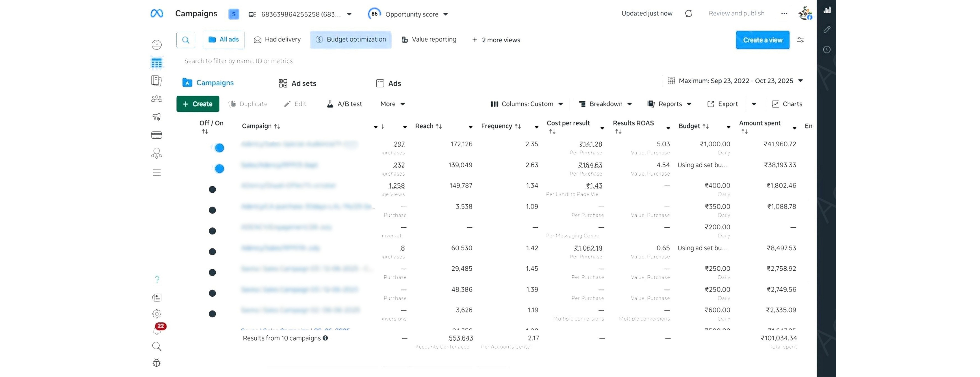Open the three-dot options menu in the header

(x=784, y=14)
